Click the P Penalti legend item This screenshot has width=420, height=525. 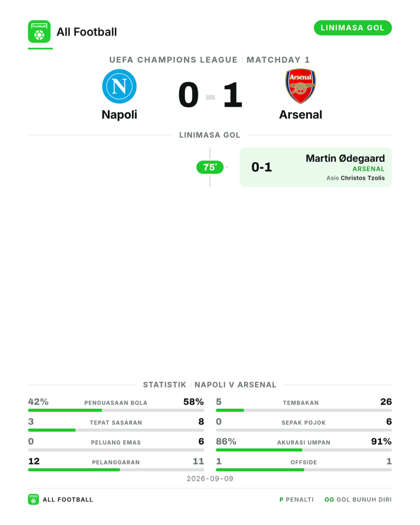tap(296, 499)
